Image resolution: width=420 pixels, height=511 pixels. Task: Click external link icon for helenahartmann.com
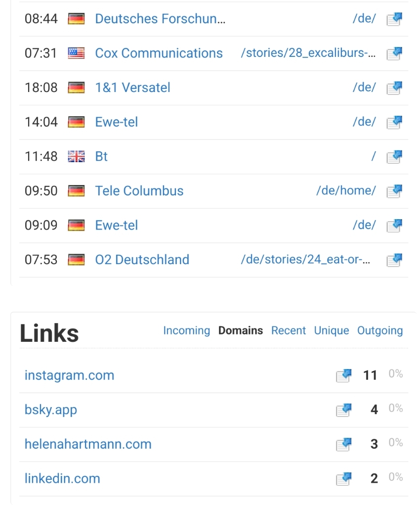343,444
